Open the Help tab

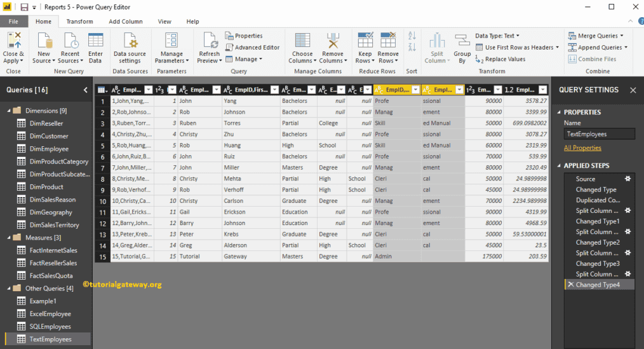(x=192, y=22)
